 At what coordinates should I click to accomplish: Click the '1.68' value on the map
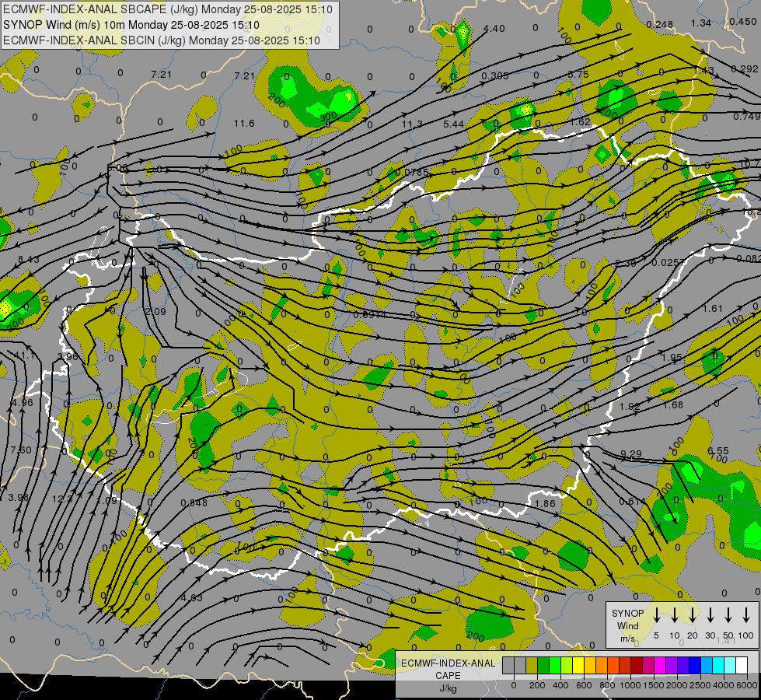(673, 404)
